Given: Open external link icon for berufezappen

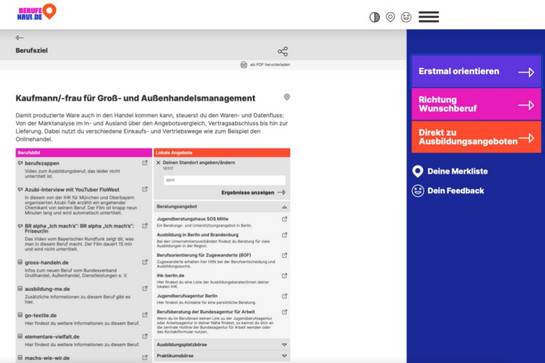Looking at the screenshot, I should point(145,163).
